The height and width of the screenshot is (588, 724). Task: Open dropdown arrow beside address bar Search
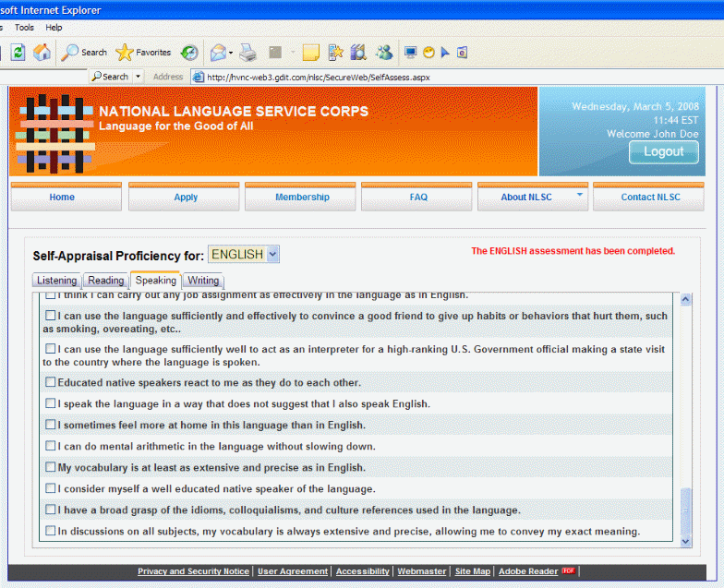coord(139,78)
